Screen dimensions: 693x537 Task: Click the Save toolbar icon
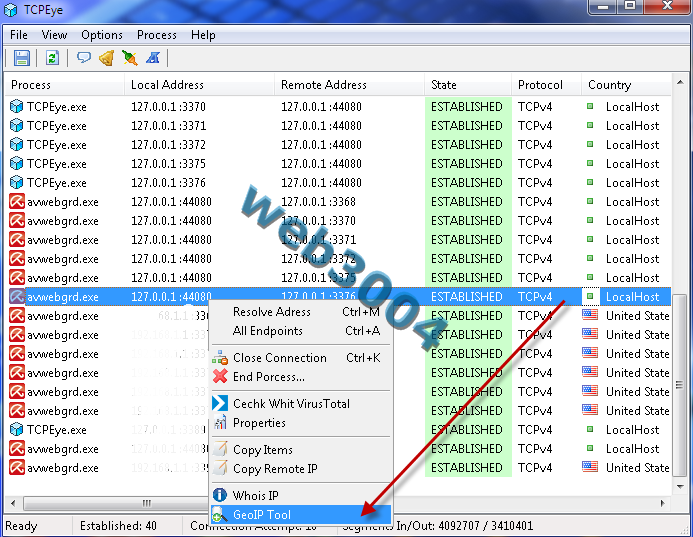[x=21, y=58]
